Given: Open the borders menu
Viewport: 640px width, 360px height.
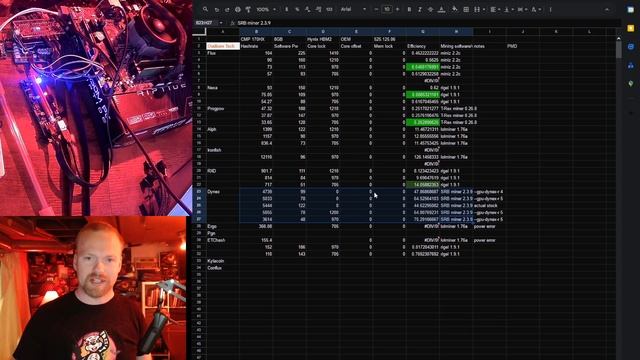Looking at the screenshot, I should pyautogui.click(x=466, y=9).
